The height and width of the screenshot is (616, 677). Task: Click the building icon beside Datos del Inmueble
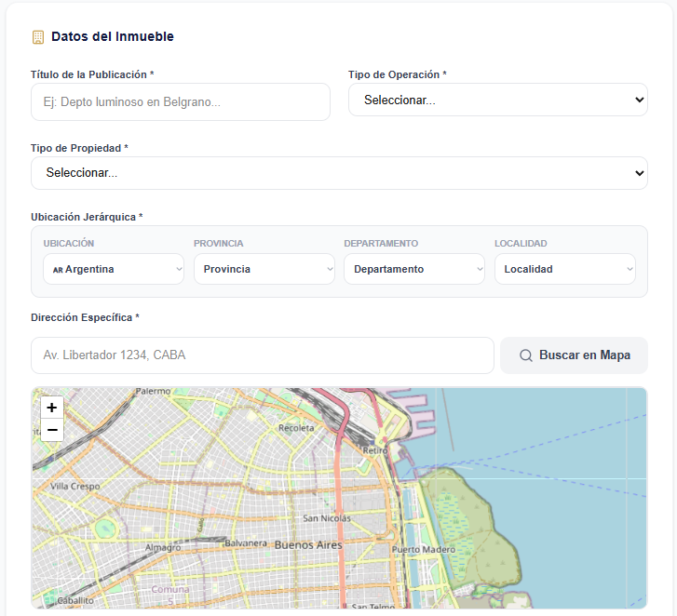coord(38,37)
